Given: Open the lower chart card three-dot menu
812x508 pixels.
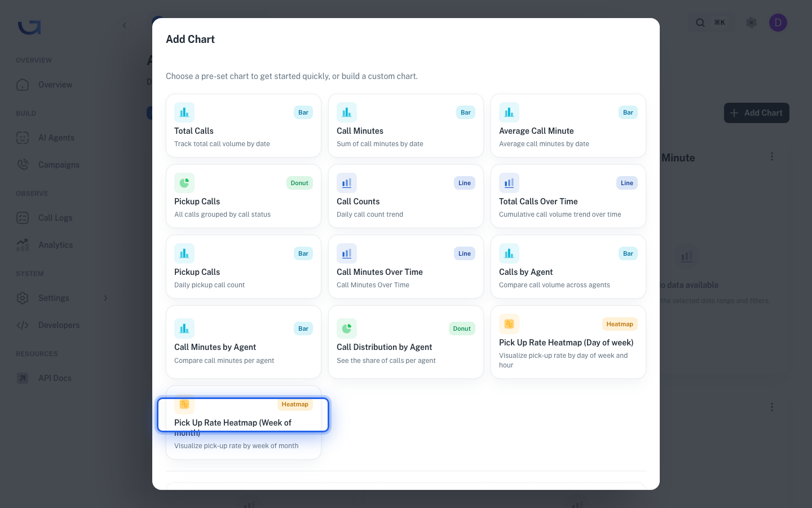Looking at the screenshot, I should [772, 407].
